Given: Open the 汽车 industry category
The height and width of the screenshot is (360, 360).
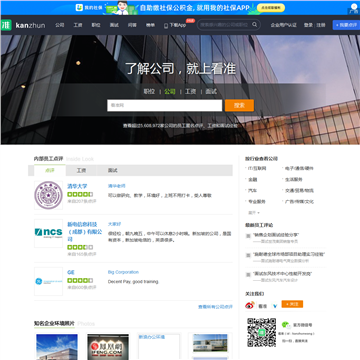Looking at the screenshot, I should click(x=253, y=191).
